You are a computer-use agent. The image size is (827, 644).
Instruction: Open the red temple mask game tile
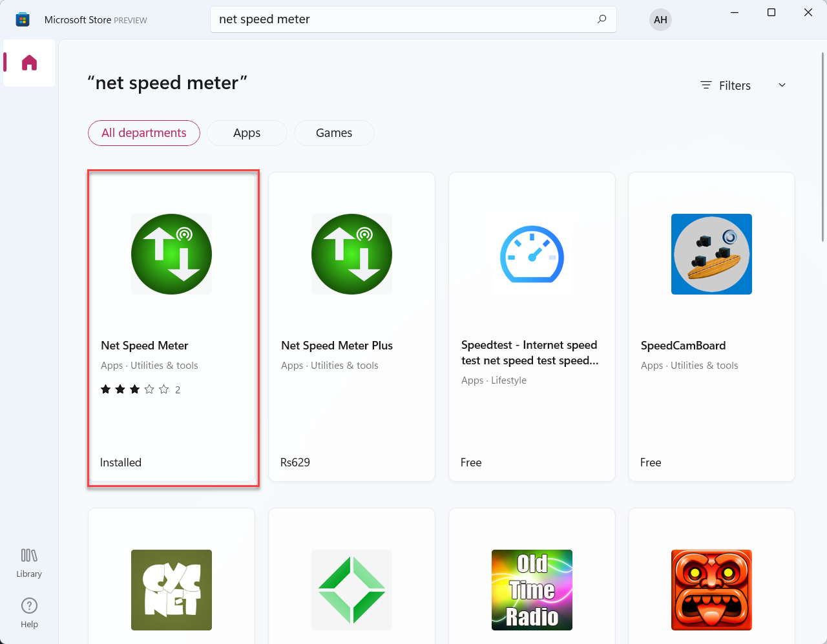711,590
